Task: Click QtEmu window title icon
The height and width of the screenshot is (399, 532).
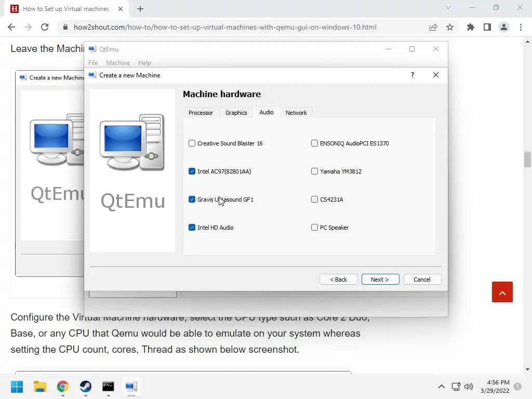Action: coord(92,49)
